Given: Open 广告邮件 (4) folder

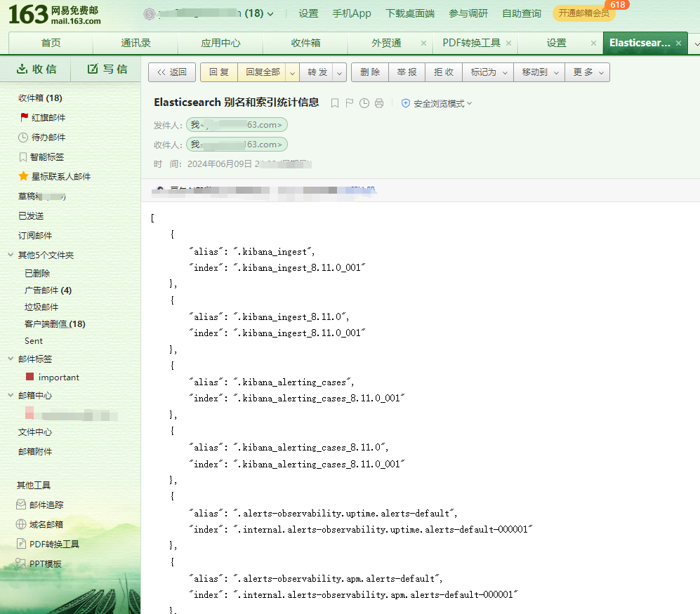Looking at the screenshot, I should tap(48, 290).
